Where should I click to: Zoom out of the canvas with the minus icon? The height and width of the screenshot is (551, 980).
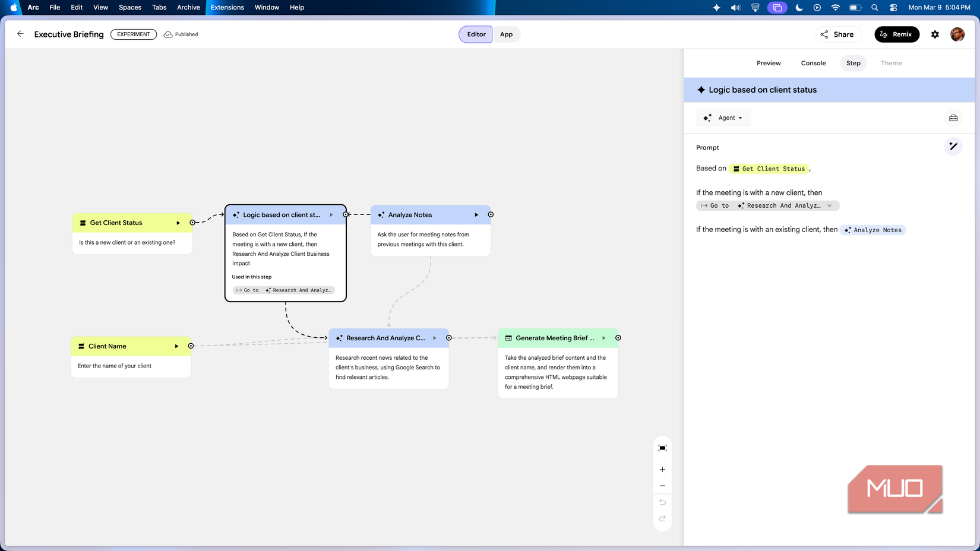662,485
